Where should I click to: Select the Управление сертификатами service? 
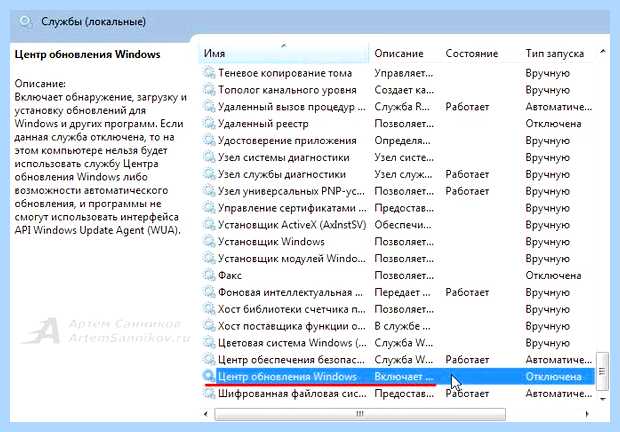point(292,208)
